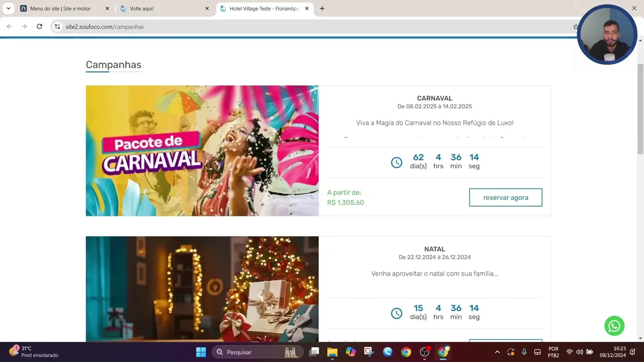Image resolution: width=644 pixels, height=362 pixels.
Task: Open the Pacote de Carnaval banner image
Action: (202, 151)
